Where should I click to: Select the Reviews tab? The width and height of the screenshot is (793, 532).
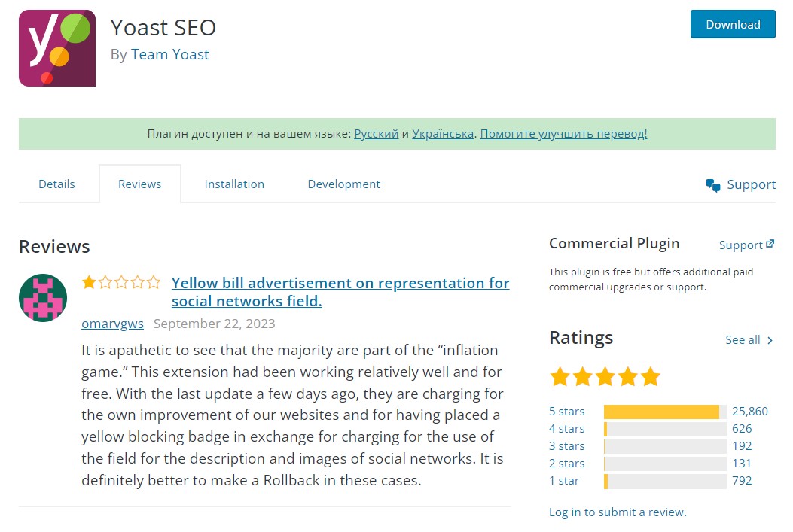[x=139, y=184]
